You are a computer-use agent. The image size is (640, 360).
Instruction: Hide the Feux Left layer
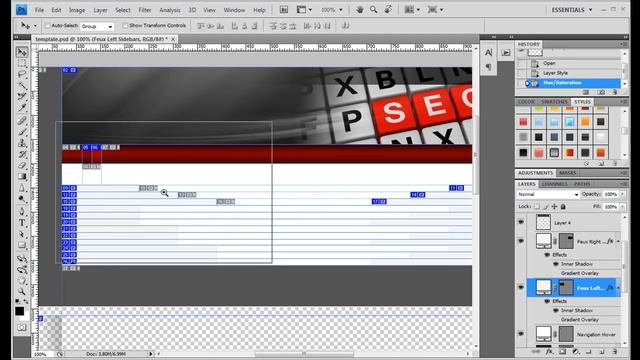(521, 288)
